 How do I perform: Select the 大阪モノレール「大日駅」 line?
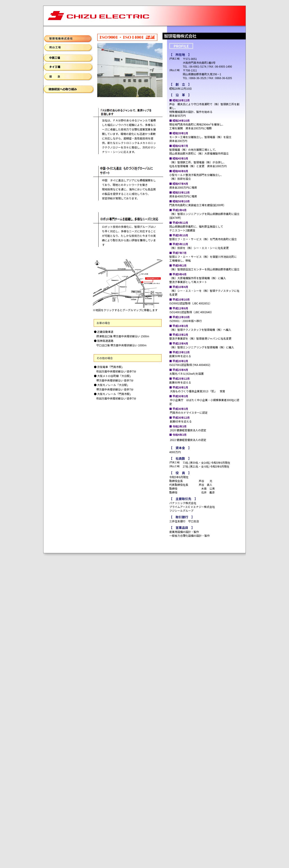pyautogui.click(x=111, y=385)
